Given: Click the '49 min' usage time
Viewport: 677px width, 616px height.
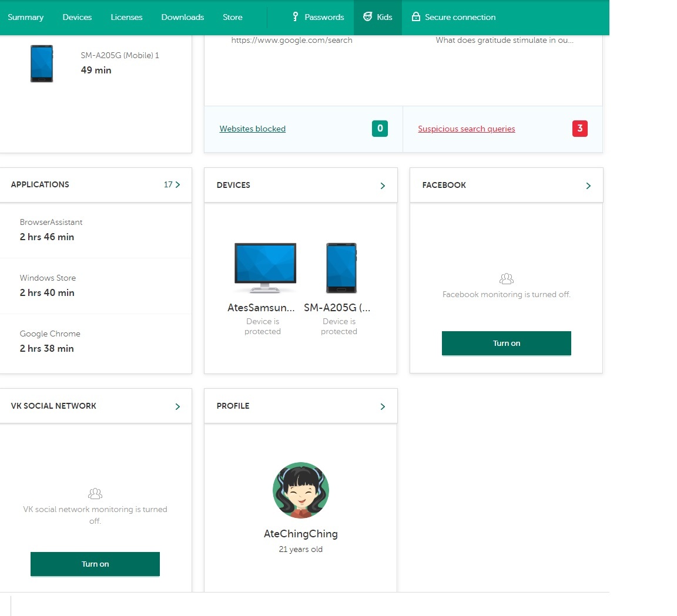Looking at the screenshot, I should [96, 70].
